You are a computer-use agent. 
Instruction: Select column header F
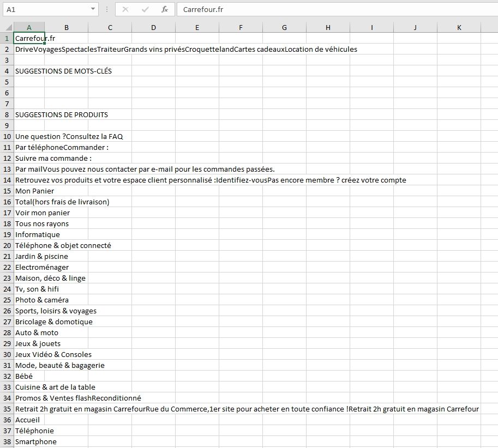(x=241, y=27)
